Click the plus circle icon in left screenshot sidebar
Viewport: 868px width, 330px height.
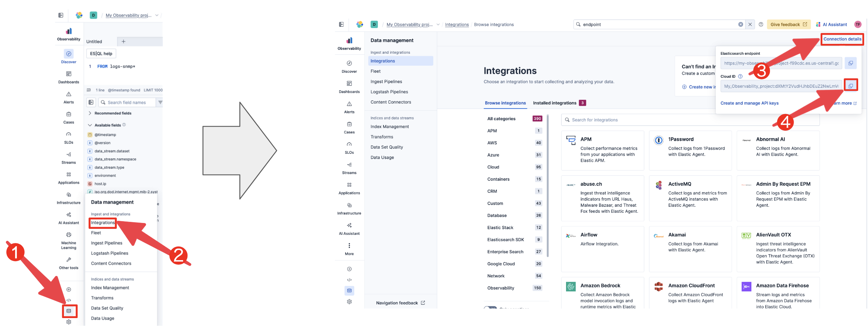click(x=69, y=290)
